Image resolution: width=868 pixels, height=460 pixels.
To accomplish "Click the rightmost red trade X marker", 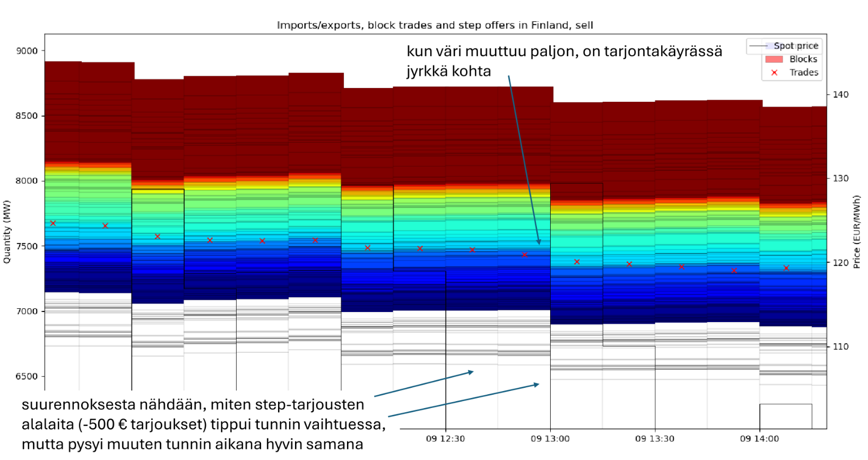I will click(786, 268).
